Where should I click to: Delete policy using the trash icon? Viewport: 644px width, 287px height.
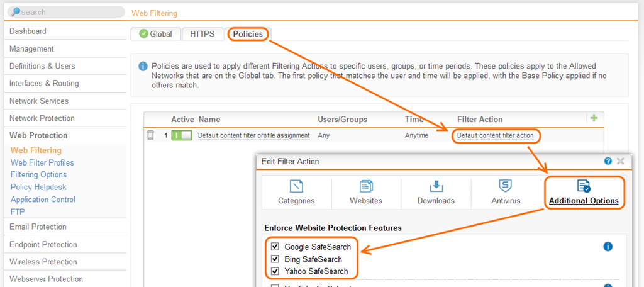pyautogui.click(x=151, y=135)
